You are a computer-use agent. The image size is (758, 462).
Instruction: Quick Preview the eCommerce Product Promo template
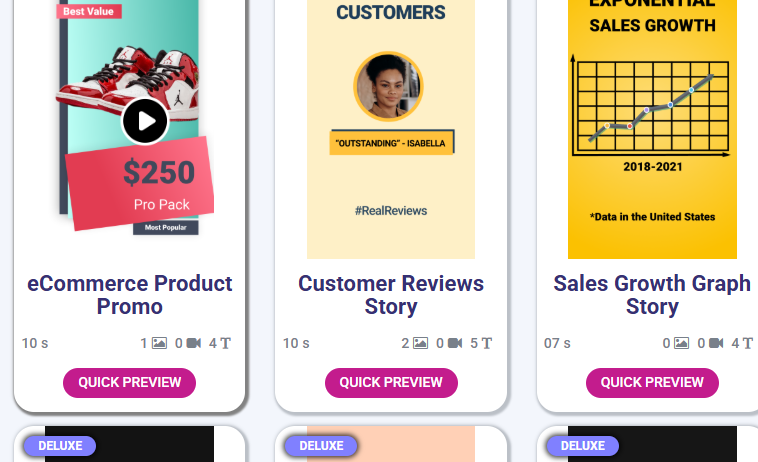click(x=130, y=382)
